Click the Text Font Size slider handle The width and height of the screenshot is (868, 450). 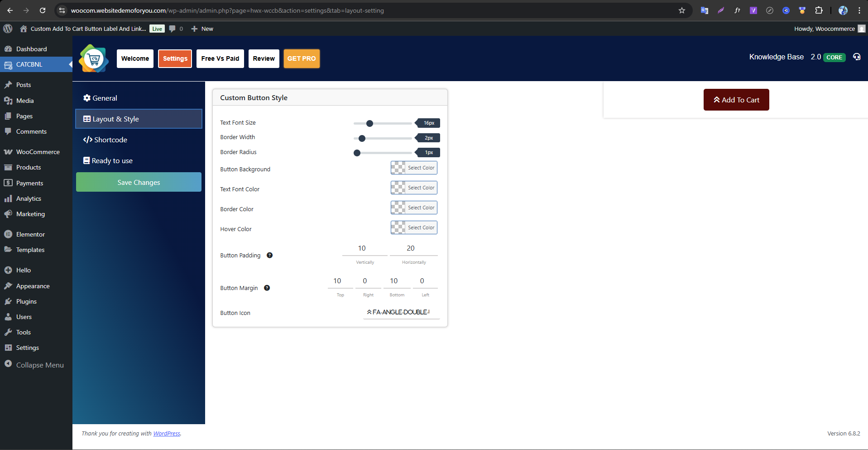[x=369, y=123]
